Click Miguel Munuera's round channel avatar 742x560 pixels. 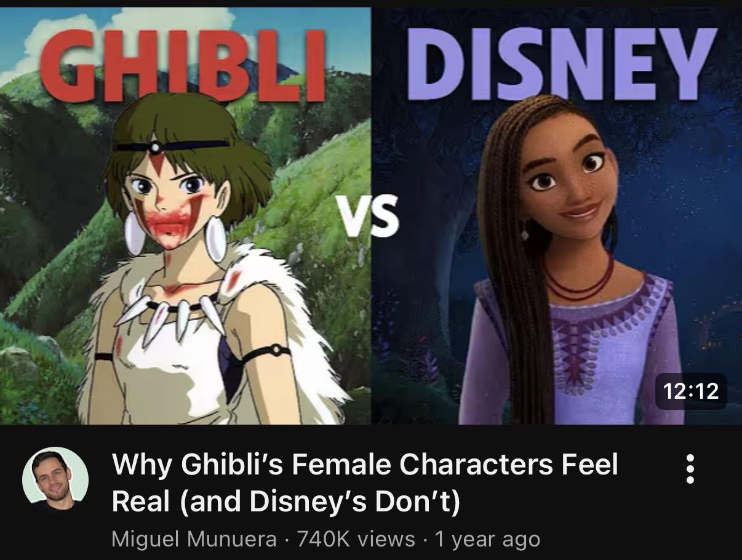55,480
